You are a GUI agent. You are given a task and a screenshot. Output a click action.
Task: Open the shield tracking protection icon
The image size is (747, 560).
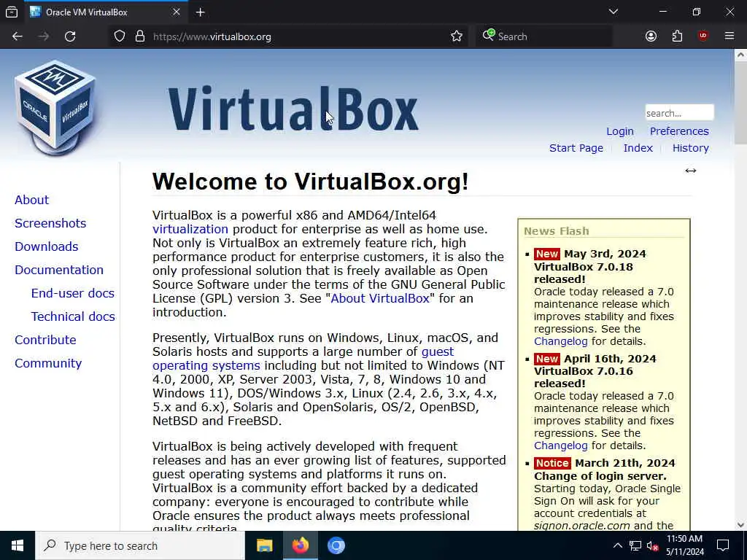pos(120,36)
